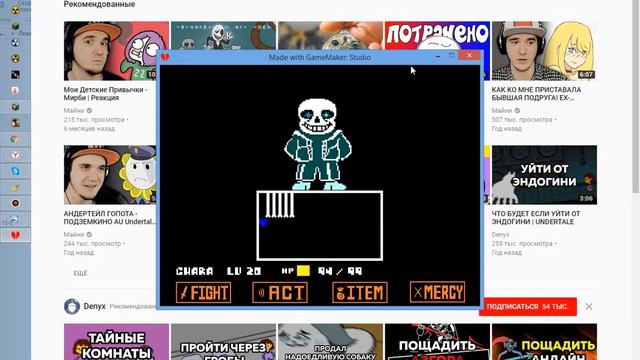Click the red heart game icon in the taskbar
Viewport: 640px width, 360px height.
15,235
